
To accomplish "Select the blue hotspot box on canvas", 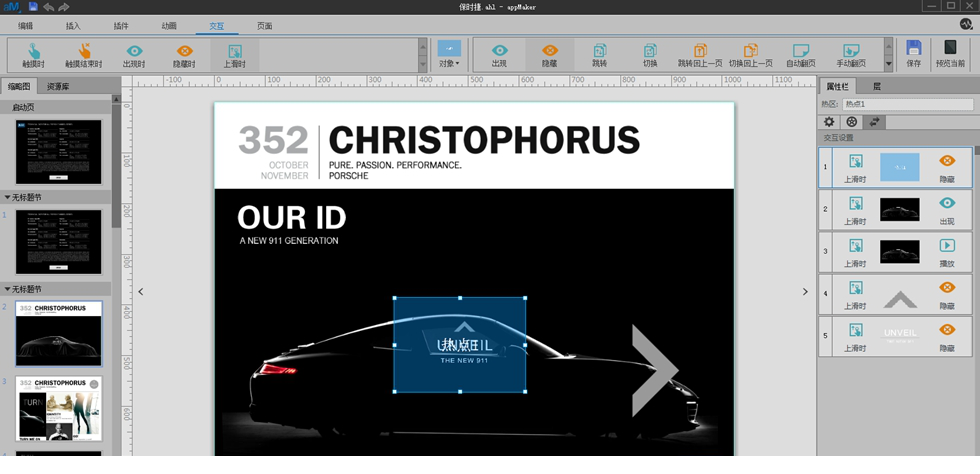I will pyautogui.click(x=459, y=345).
